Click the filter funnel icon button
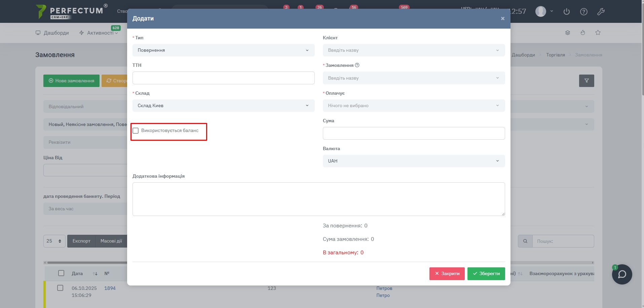This screenshot has height=308, width=644. point(586,81)
